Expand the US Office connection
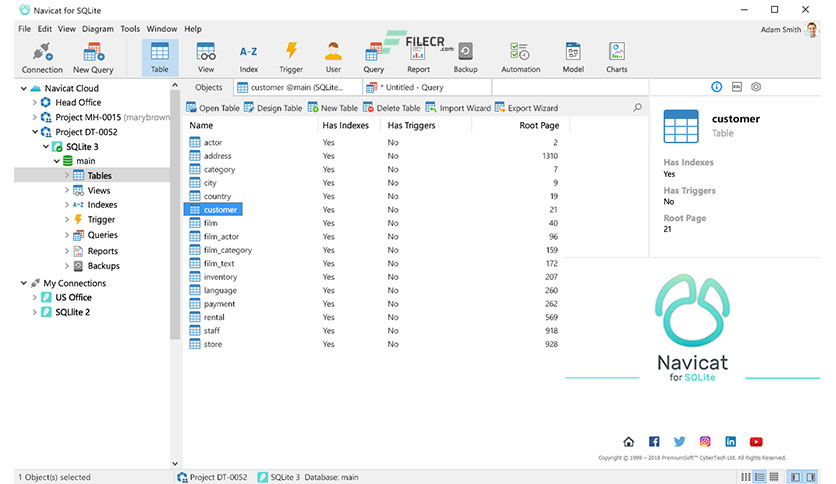The width and height of the screenshot is (836, 484). point(35,297)
